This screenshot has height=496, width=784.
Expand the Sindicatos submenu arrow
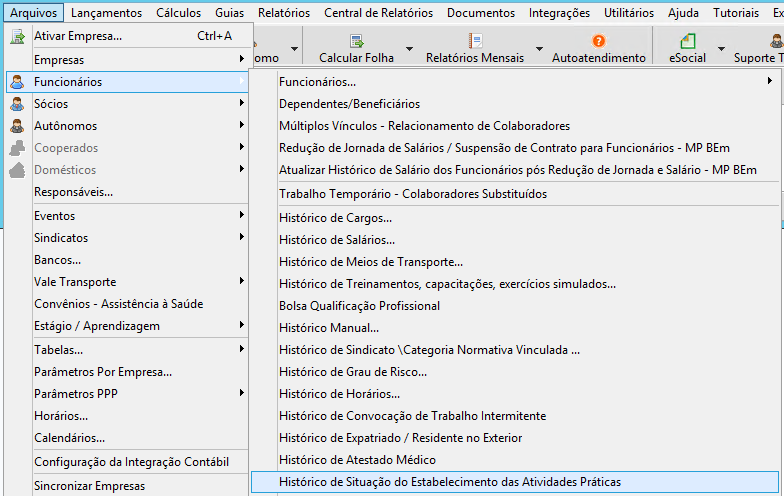242,236
